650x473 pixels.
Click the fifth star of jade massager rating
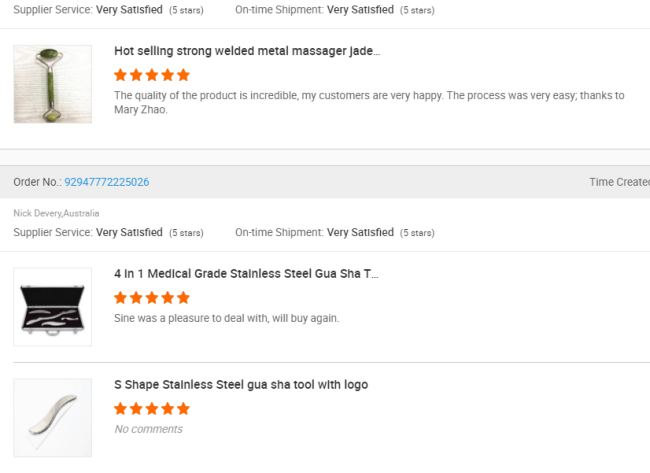click(x=183, y=75)
